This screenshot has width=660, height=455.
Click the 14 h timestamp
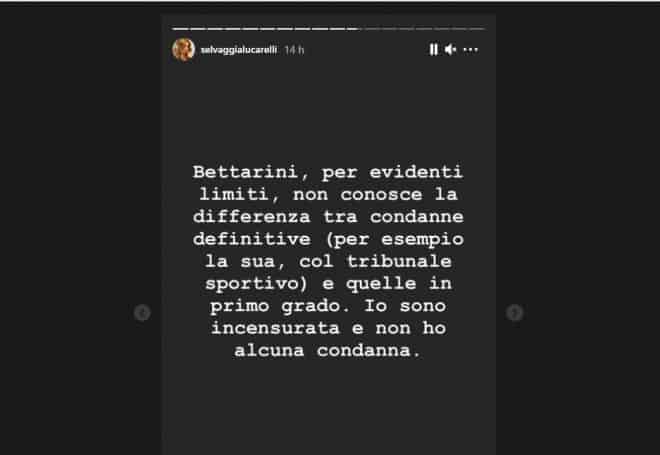(294, 50)
